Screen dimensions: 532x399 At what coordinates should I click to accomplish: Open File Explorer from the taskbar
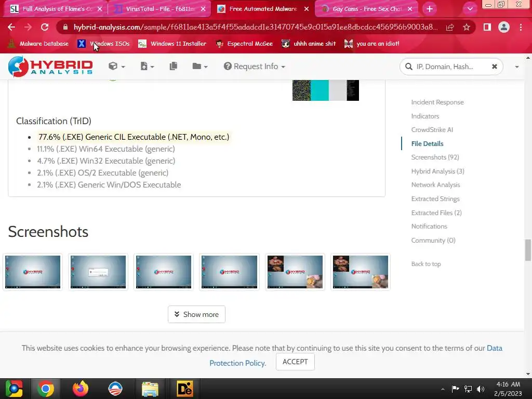pos(150,389)
